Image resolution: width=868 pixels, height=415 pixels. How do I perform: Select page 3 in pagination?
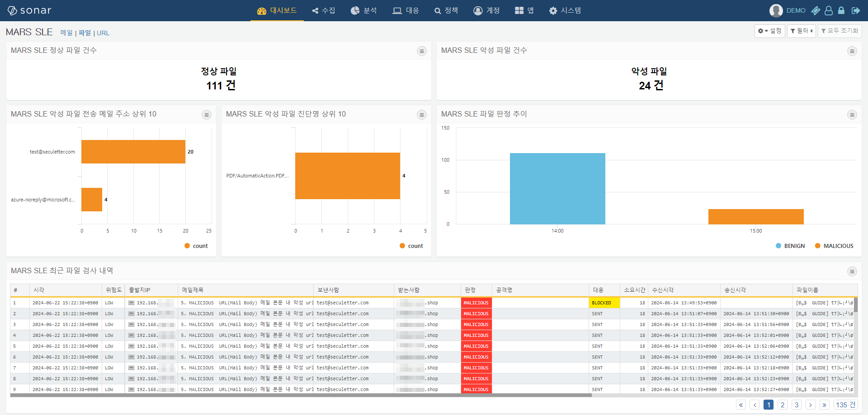(797, 405)
